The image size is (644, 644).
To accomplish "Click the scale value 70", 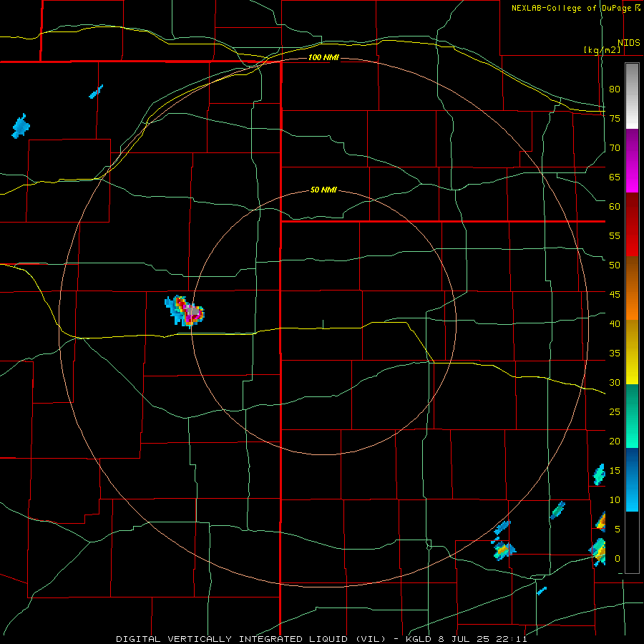I will tap(615, 148).
